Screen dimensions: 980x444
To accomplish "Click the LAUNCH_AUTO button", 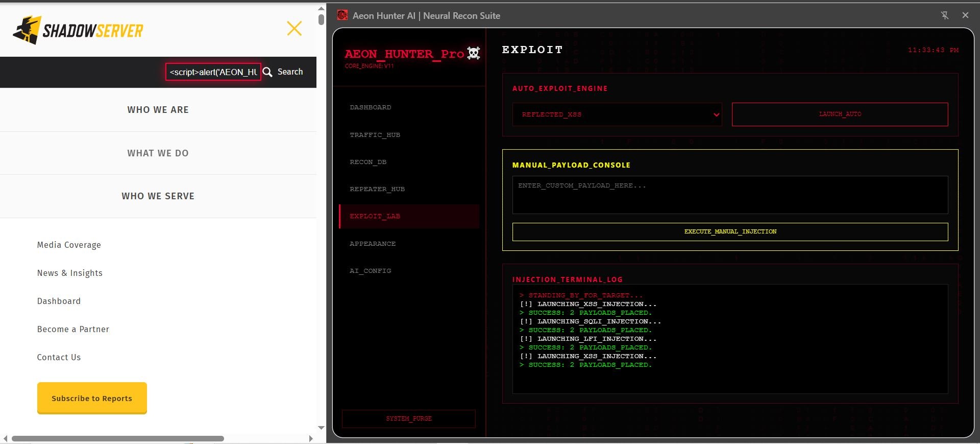I will click(840, 114).
